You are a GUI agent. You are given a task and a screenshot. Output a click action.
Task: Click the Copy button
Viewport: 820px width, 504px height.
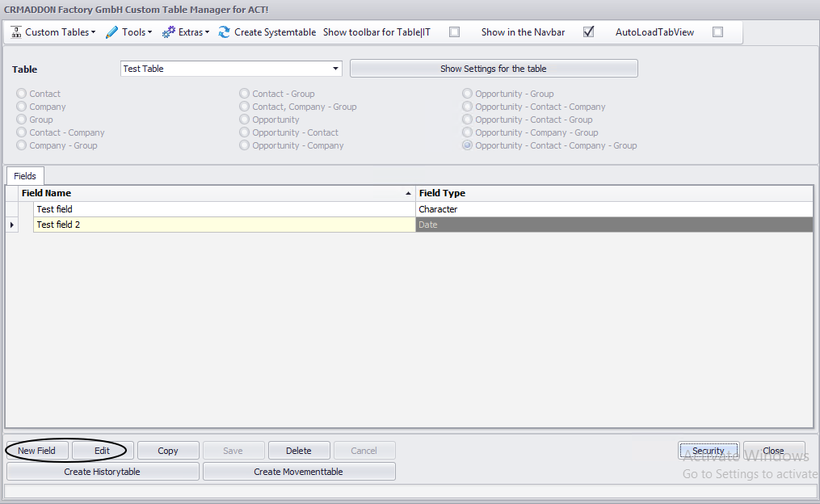click(x=168, y=451)
